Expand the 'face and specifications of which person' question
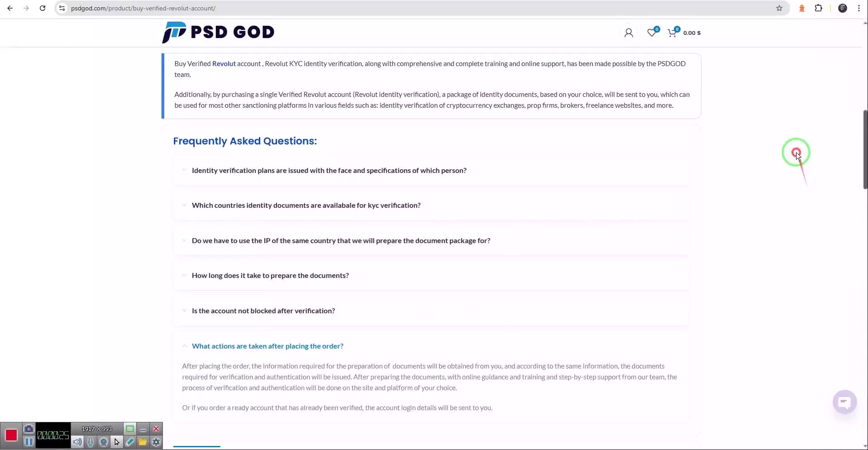 431,171
